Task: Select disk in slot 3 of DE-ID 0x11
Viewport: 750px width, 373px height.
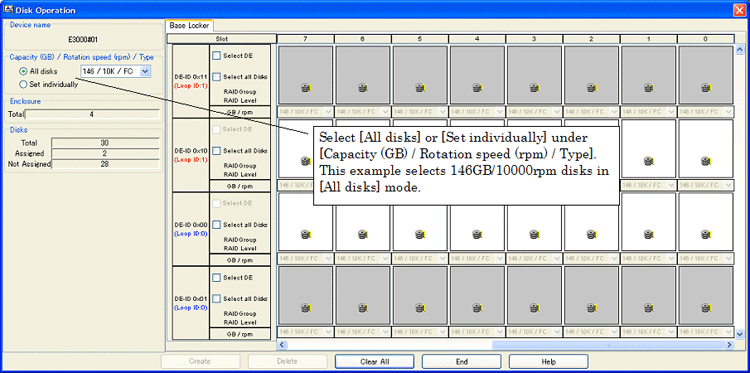Action: click(534, 75)
